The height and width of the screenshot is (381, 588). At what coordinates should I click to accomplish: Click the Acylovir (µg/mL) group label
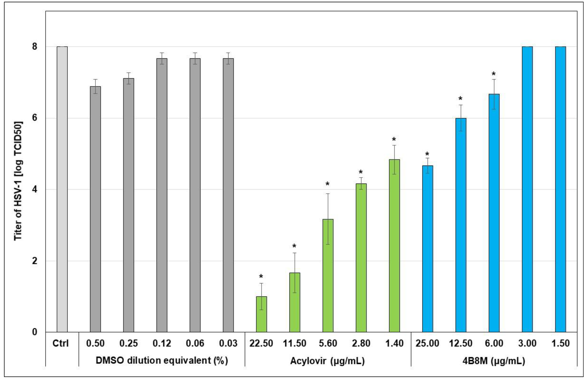327,361
